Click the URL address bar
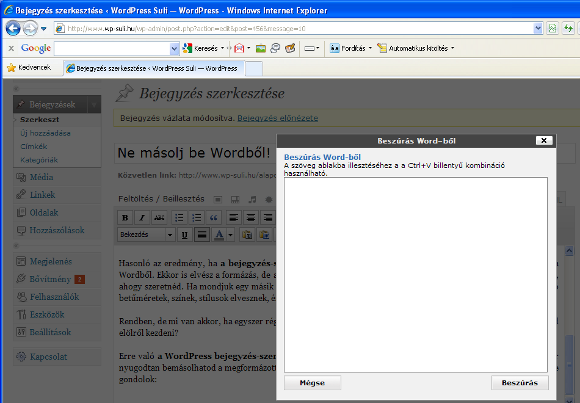Screen dimensions: 580x403 coord(294,28)
